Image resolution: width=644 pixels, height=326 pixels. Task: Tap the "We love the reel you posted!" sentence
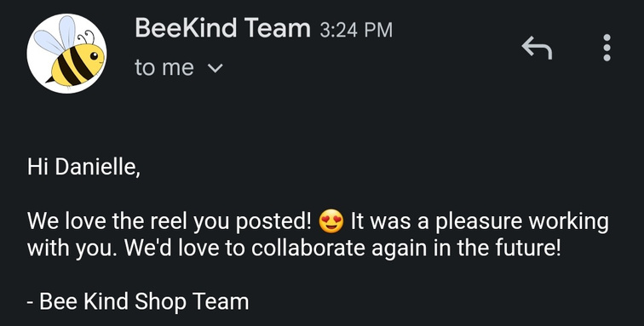tap(170, 221)
